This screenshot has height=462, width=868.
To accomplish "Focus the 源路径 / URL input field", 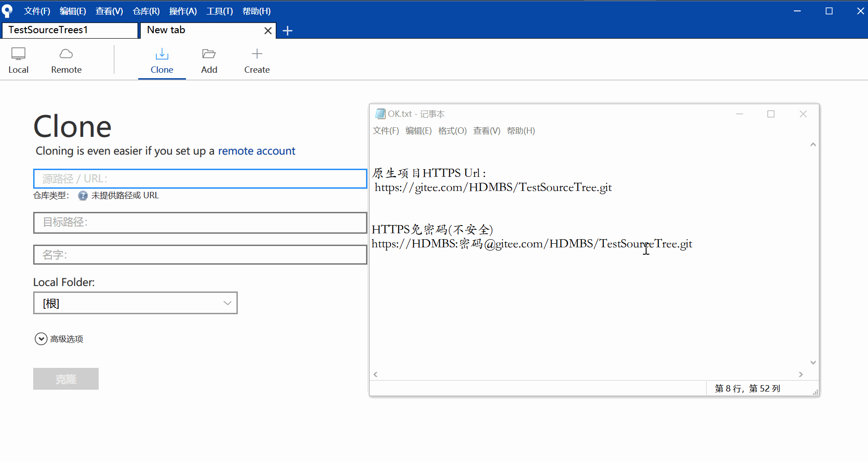I will 200,179.
